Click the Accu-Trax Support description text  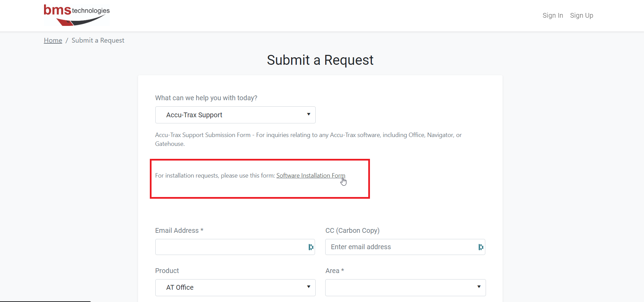click(x=309, y=139)
